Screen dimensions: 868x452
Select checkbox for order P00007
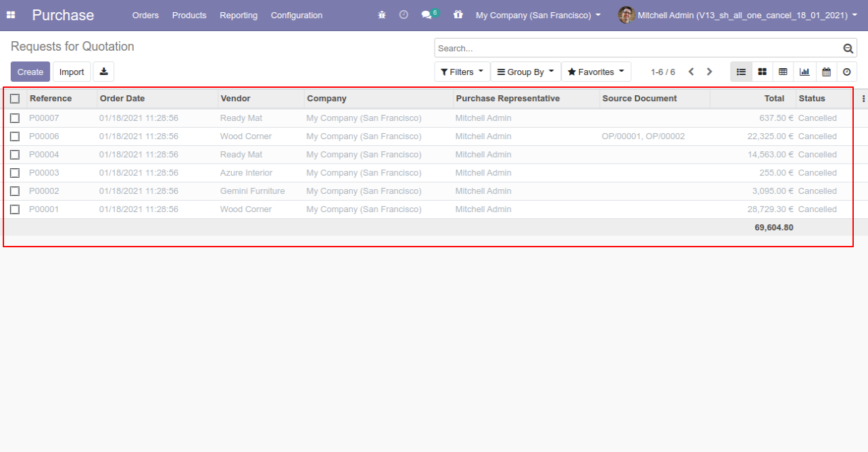click(x=15, y=118)
